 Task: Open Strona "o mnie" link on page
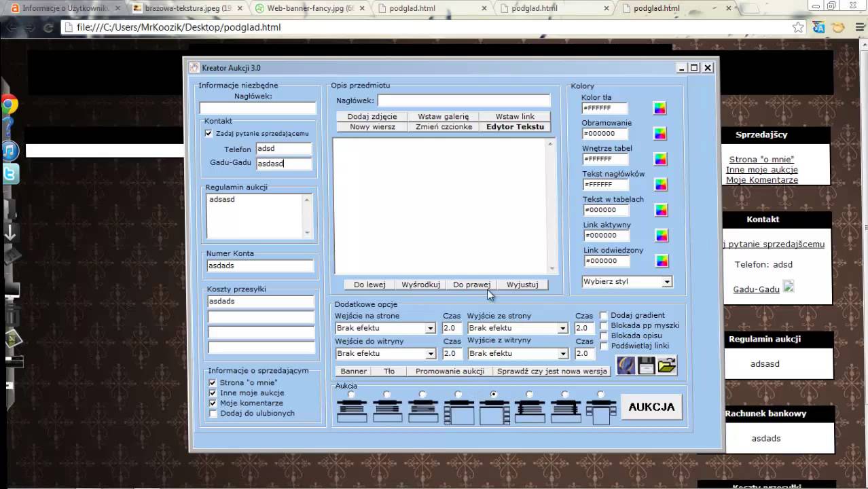pos(761,160)
